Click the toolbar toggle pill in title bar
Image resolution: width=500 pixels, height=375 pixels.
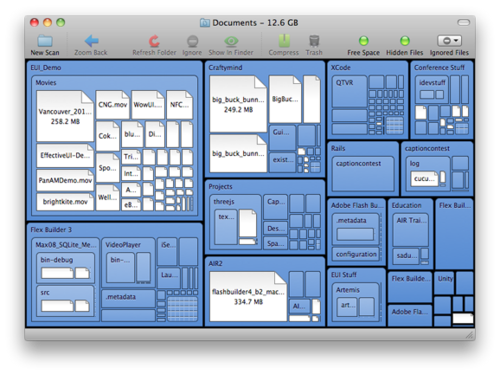pyautogui.click(x=463, y=22)
